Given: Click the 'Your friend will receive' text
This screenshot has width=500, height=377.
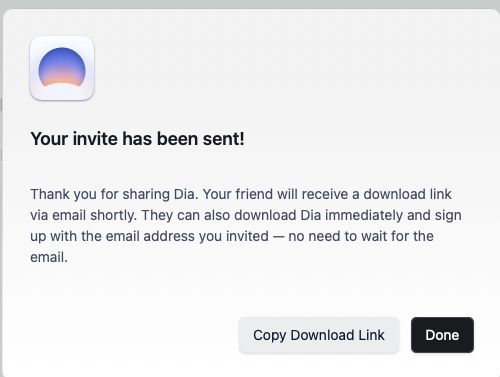Looking at the screenshot, I should click(275, 194).
